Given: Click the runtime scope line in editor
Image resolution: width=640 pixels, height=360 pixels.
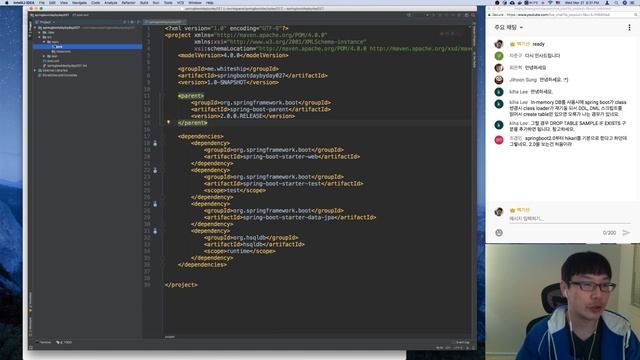Looking at the screenshot, I should point(240,251).
